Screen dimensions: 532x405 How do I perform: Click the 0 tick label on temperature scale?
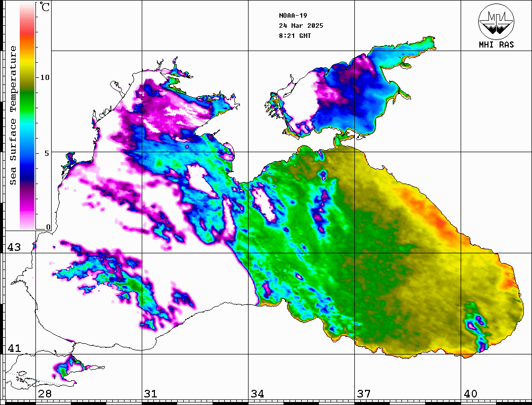click(x=48, y=227)
